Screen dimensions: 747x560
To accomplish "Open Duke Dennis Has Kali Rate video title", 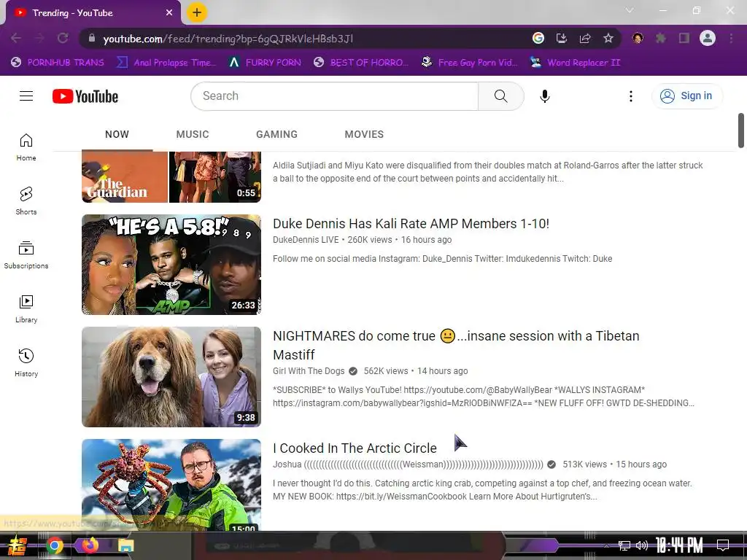I will pos(411,224).
